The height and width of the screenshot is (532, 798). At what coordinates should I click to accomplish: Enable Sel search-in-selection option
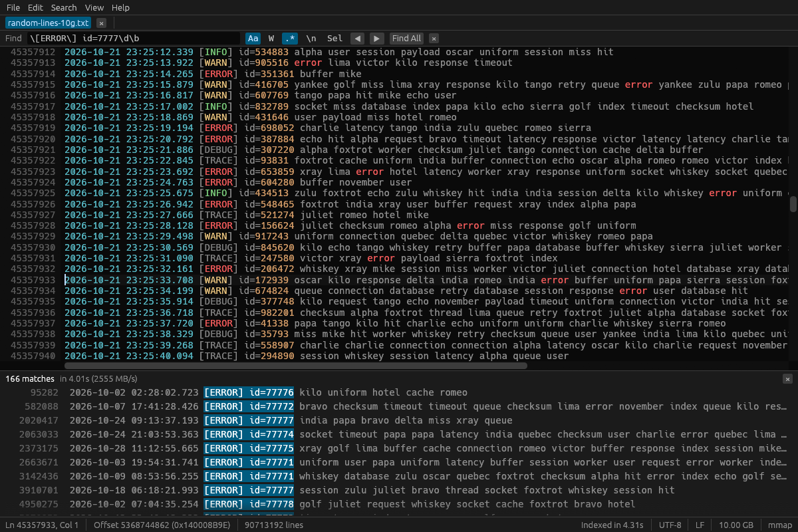coord(334,39)
